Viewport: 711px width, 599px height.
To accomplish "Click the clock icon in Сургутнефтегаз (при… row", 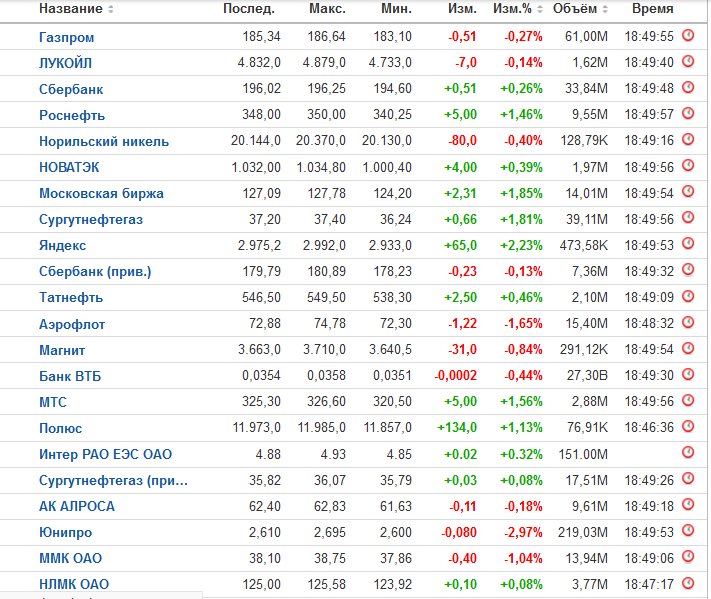I will click(x=688, y=478).
